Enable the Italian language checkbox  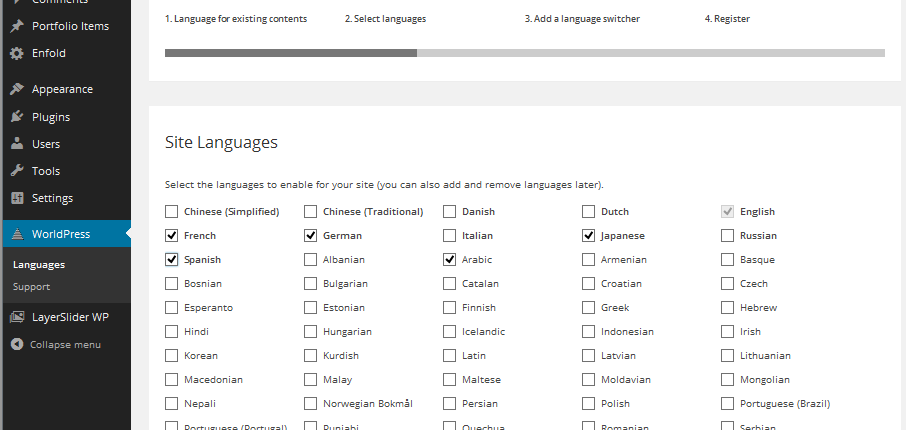[449, 235]
